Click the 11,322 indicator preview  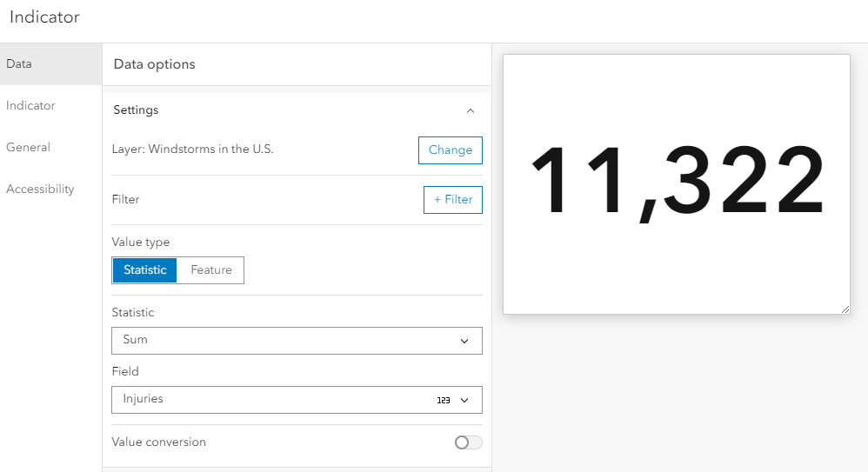[x=676, y=184]
